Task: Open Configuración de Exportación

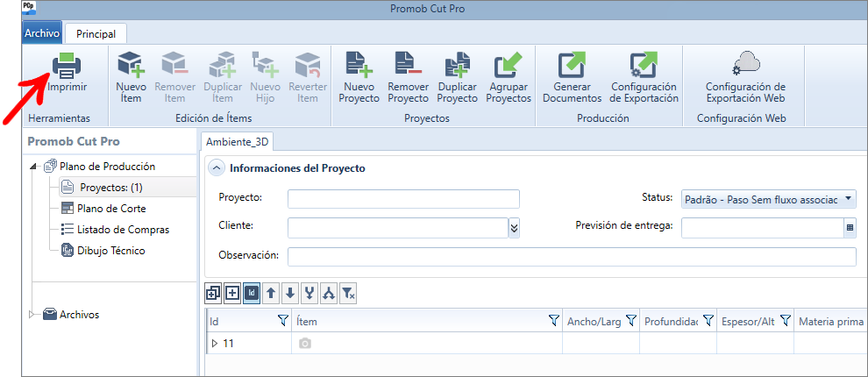Action: (x=644, y=67)
